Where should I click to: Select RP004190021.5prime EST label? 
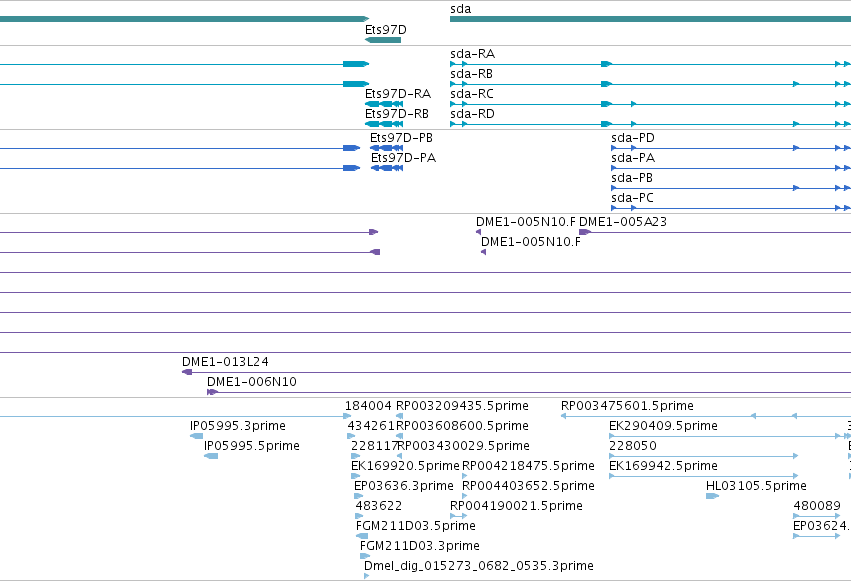516,506
